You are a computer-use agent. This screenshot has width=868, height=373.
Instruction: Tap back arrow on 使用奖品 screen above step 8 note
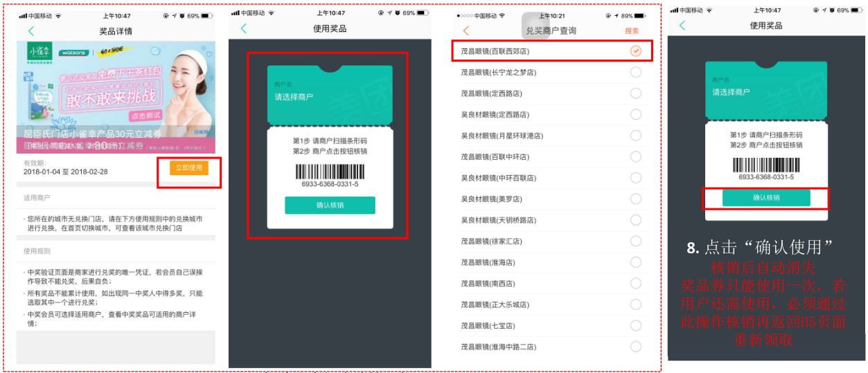point(682,25)
